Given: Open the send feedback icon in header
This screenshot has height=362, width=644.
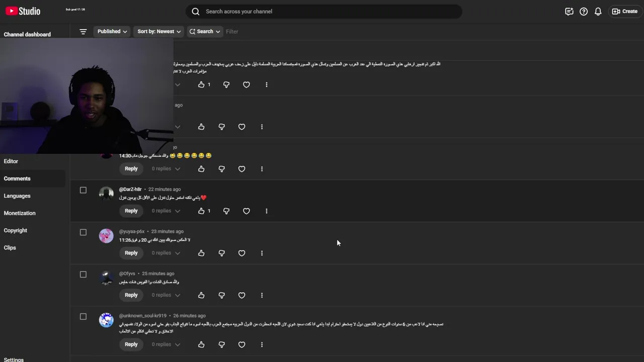Looking at the screenshot, I should tap(569, 12).
